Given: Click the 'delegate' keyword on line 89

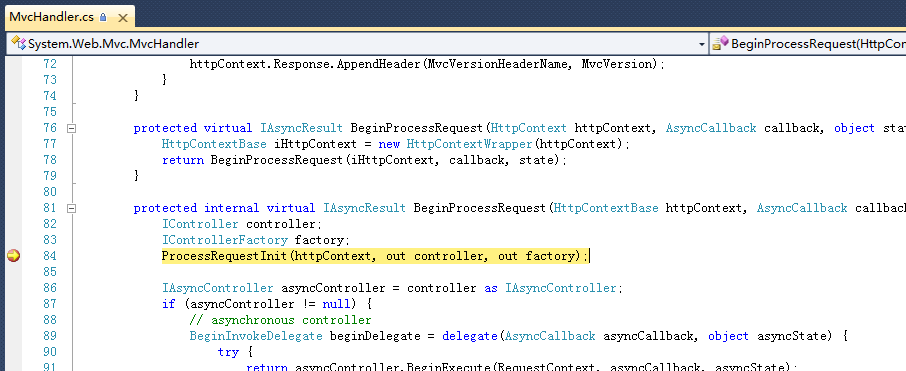Looking at the screenshot, I should click(x=469, y=336).
